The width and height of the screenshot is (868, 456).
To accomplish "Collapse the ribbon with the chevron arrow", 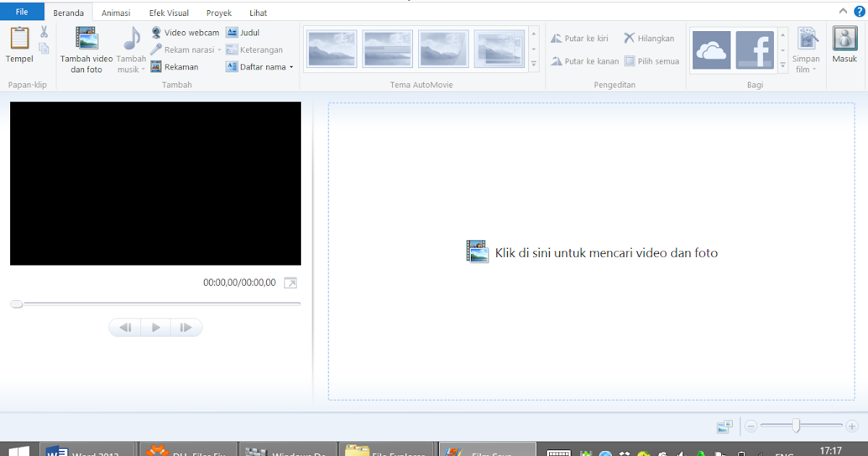I will click(843, 11).
